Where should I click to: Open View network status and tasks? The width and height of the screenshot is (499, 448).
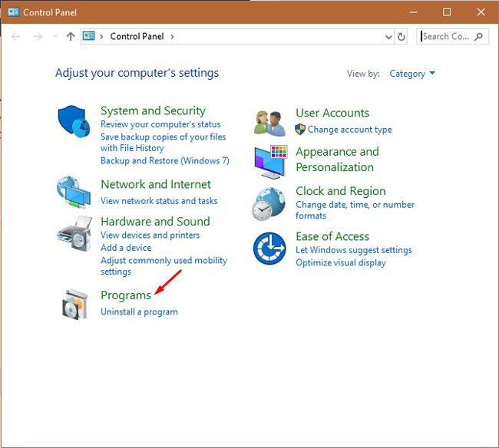[159, 201]
